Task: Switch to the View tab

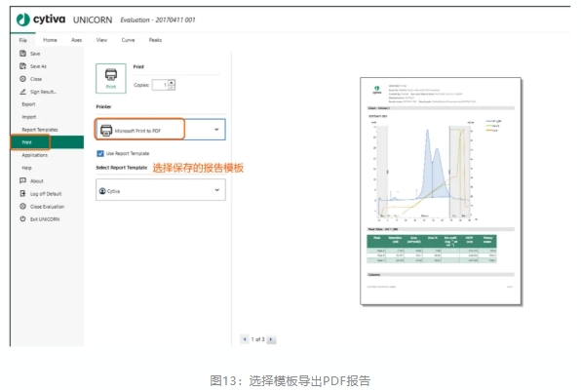Action: click(x=102, y=40)
